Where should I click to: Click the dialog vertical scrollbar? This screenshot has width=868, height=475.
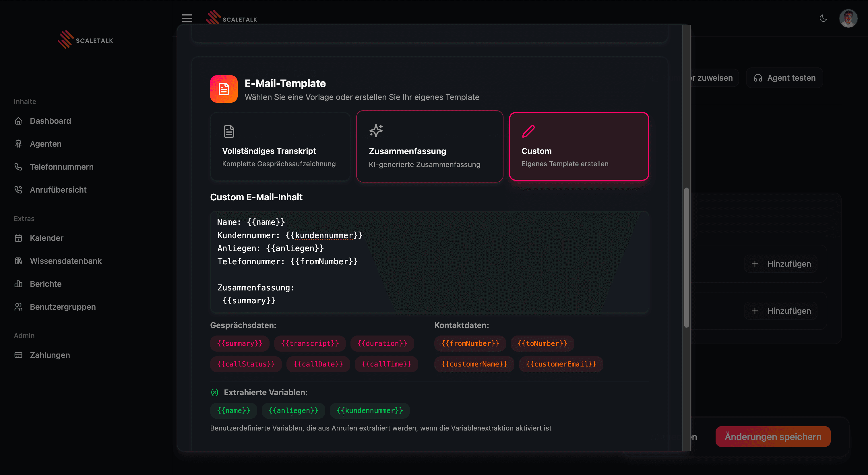686,258
